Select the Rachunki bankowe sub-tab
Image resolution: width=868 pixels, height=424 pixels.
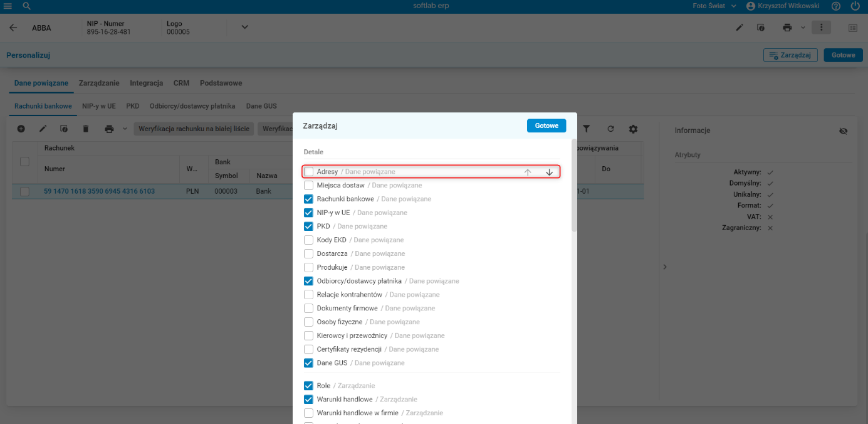(43, 106)
